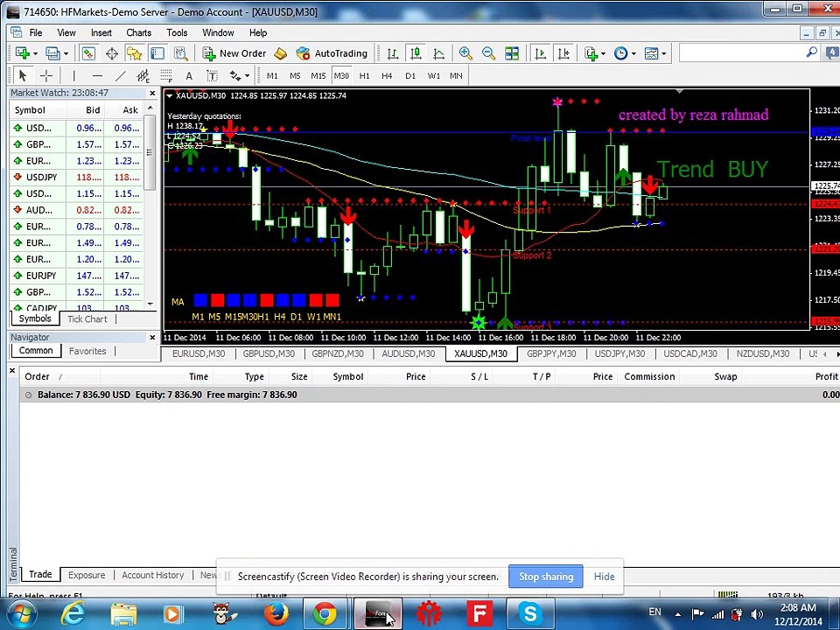Click Stop sharing in Screencastify bar
Image resolution: width=840 pixels, height=630 pixels.
click(545, 577)
